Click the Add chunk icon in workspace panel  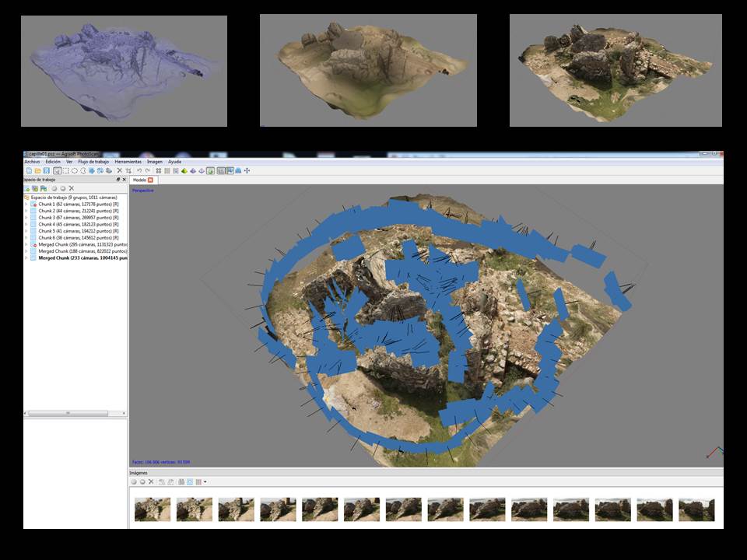27,188
